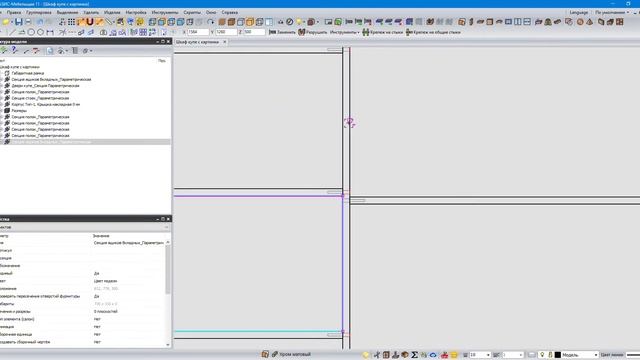Click 0 плоскостей property value
Image resolution: width=640 pixels, height=360 pixels.
[x=106, y=311]
